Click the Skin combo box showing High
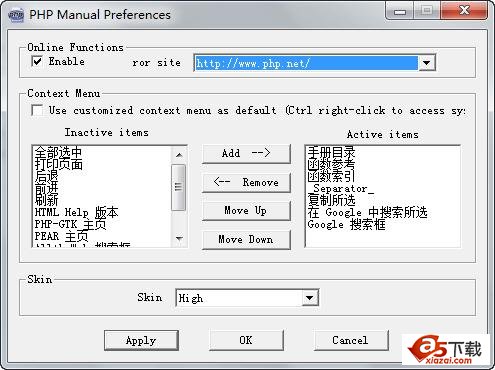 pos(247,298)
